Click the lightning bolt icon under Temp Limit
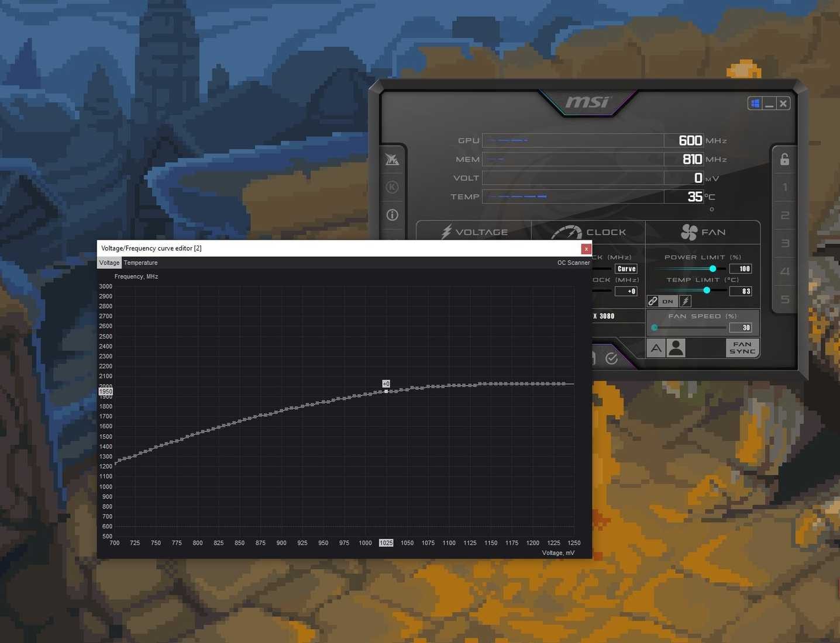The height and width of the screenshot is (643, 840). [685, 300]
